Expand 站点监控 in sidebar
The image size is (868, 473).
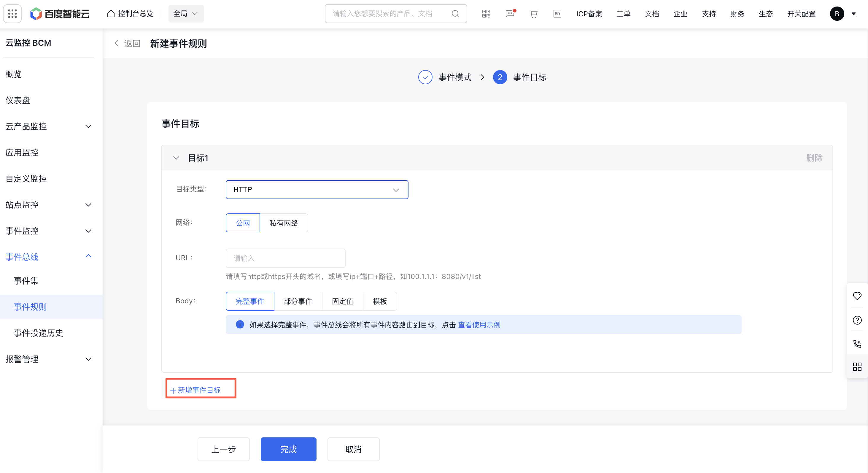coord(88,205)
